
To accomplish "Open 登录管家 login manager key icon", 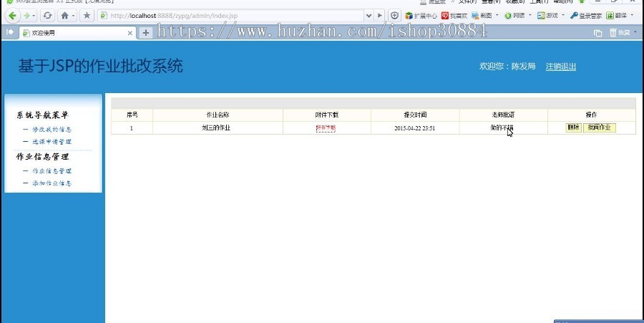I will [x=586, y=16].
